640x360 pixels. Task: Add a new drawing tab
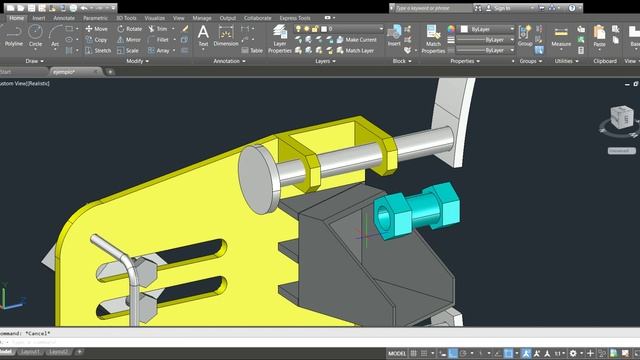pyautogui.click(x=110, y=72)
